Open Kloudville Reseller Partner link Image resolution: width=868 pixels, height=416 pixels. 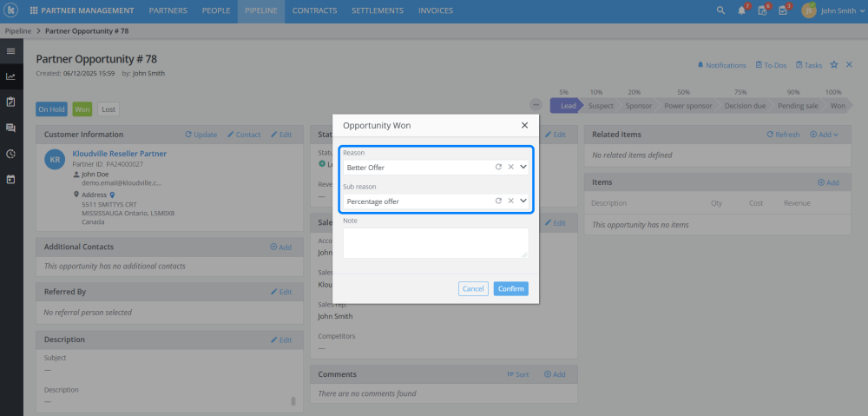(120, 154)
